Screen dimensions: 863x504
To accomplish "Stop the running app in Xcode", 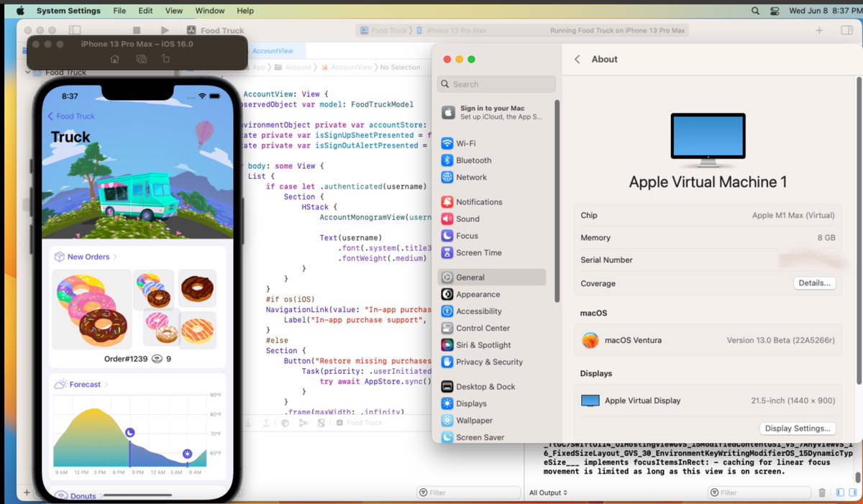I will [x=137, y=30].
